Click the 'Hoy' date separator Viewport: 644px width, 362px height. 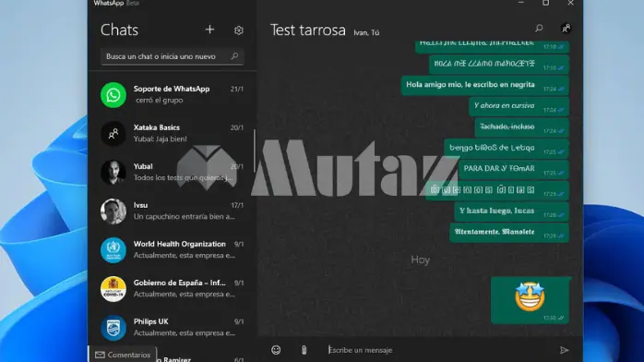[420, 259]
